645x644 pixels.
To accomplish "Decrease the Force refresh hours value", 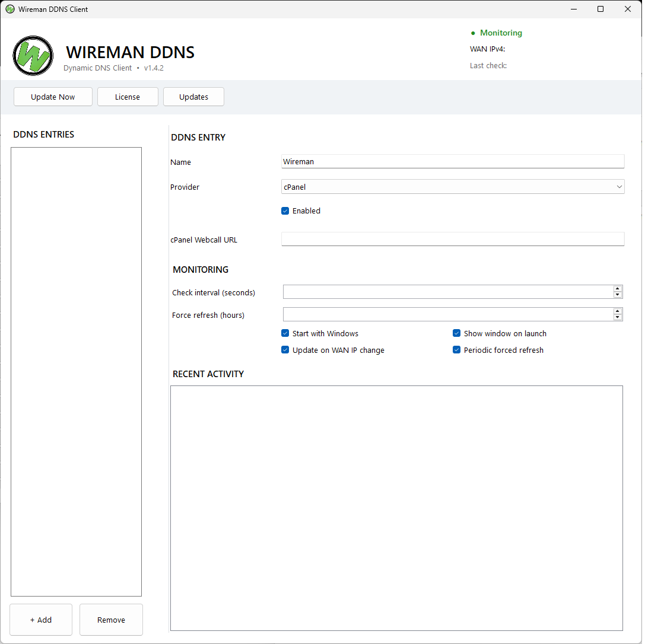I will coord(618,318).
